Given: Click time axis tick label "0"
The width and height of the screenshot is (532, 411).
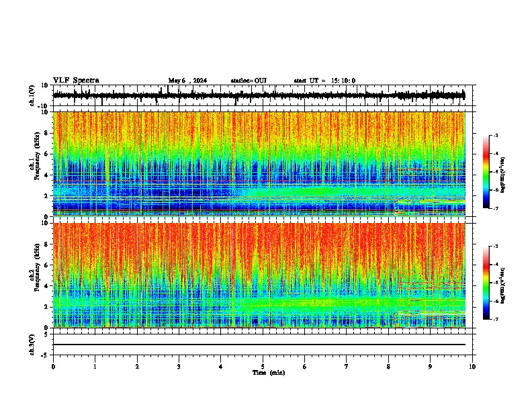Looking at the screenshot, I should pyautogui.click(x=53, y=367).
